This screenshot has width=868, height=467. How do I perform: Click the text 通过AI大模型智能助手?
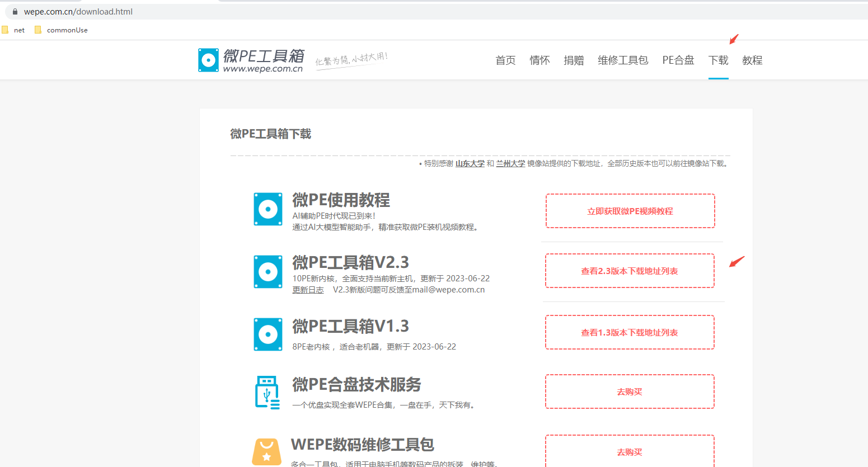tap(331, 227)
